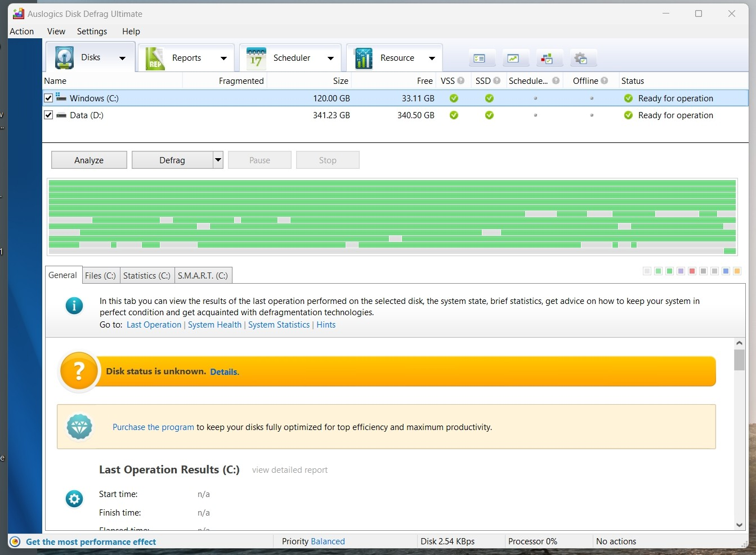Click the help icon beside VSS column
Image resolution: width=756 pixels, height=555 pixels.
point(461,80)
